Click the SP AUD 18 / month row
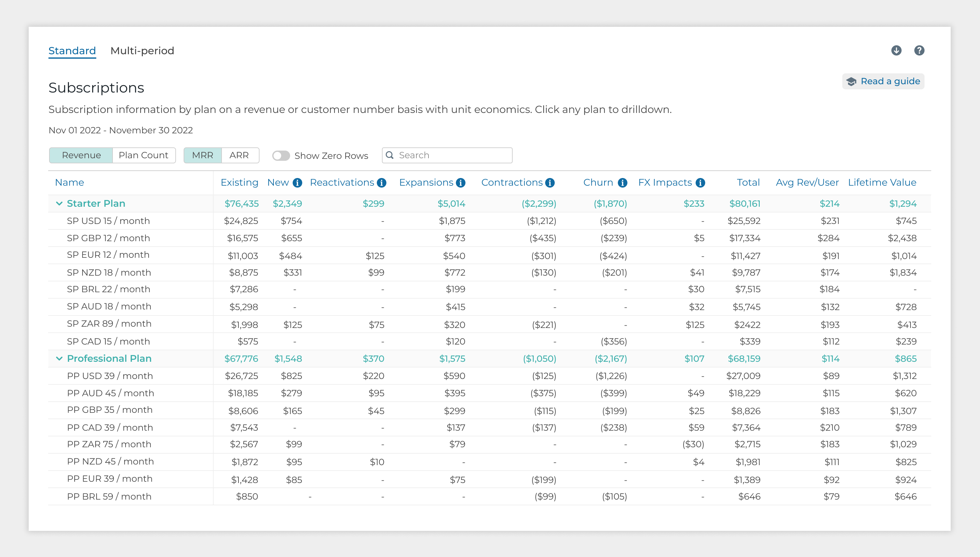The image size is (980, 557). tap(489, 307)
